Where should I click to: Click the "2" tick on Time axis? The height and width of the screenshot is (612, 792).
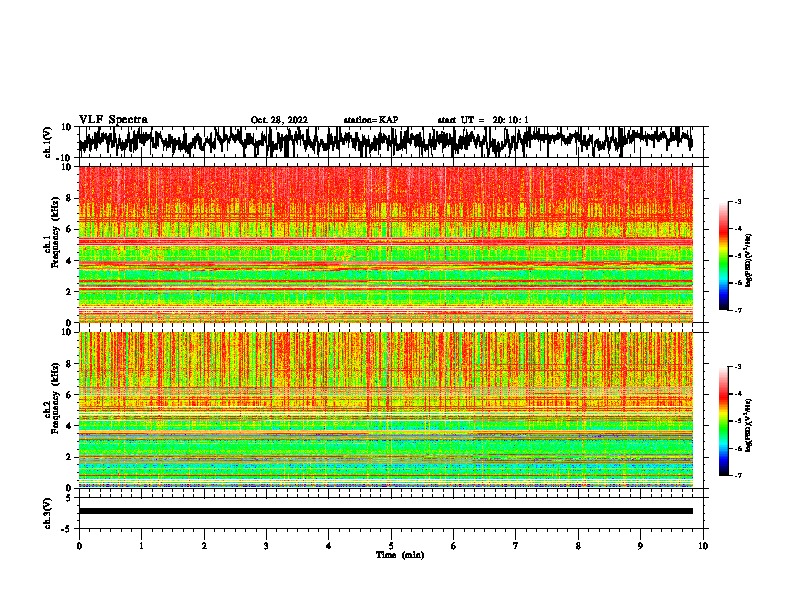[x=204, y=546]
